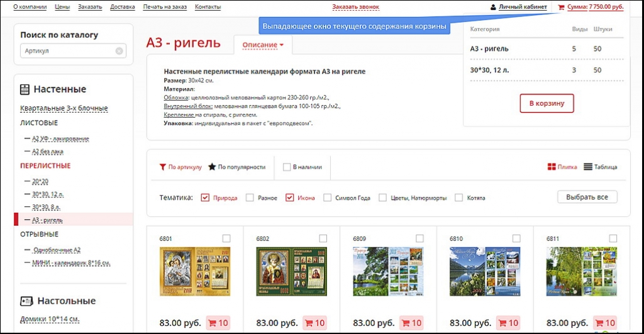Open МИНИ - календарик 8*16 см. category

(71, 263)
